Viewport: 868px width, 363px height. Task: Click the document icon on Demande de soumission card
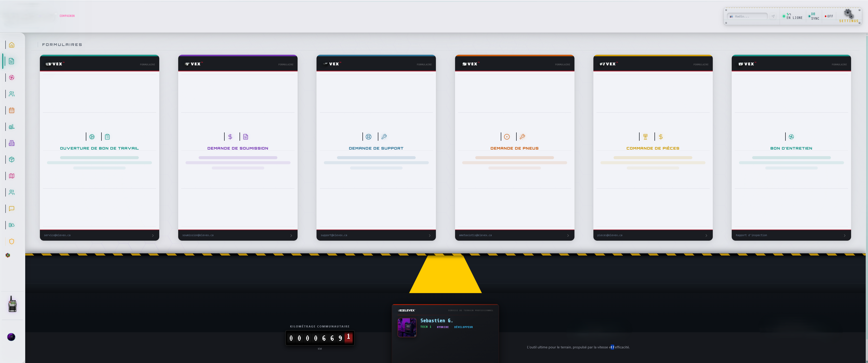(246, 137)
